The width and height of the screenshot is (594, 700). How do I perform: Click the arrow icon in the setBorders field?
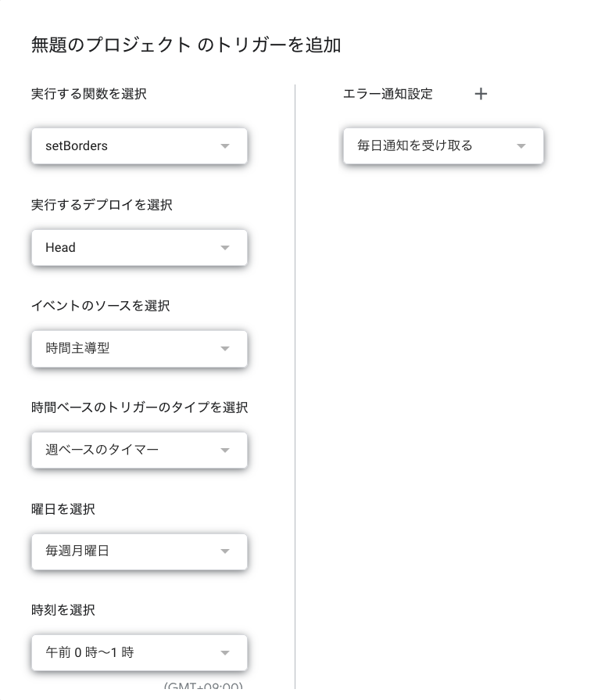pos(225,146)
